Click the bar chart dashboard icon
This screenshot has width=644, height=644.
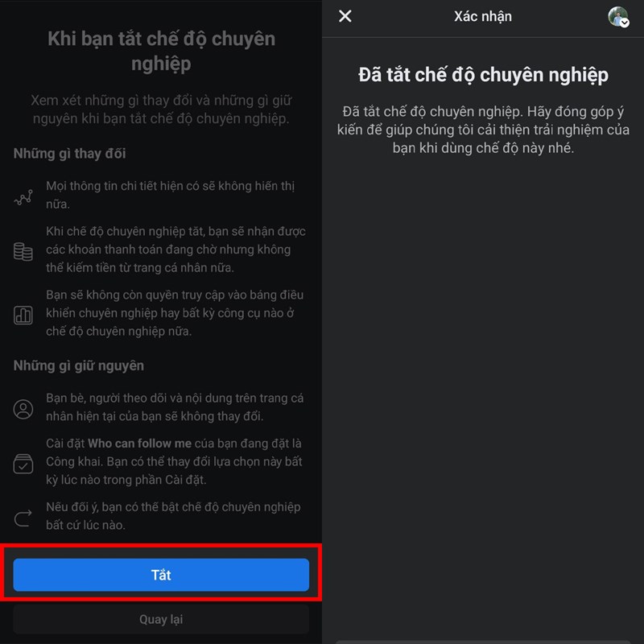click(x=23, y=315)
